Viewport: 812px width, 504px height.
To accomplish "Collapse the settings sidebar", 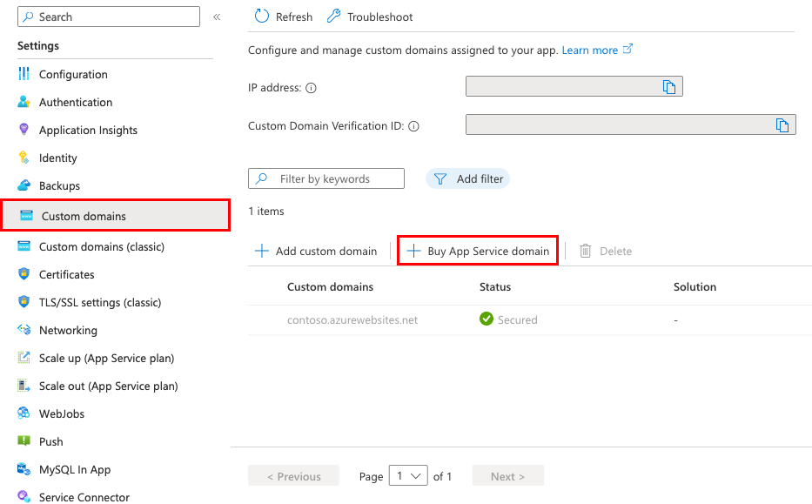I will [x=217, y=15].
